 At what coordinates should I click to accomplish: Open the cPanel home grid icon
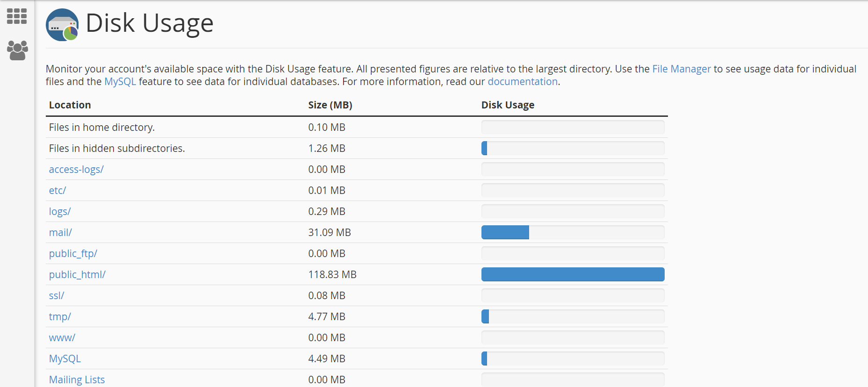tap(17, 16)
